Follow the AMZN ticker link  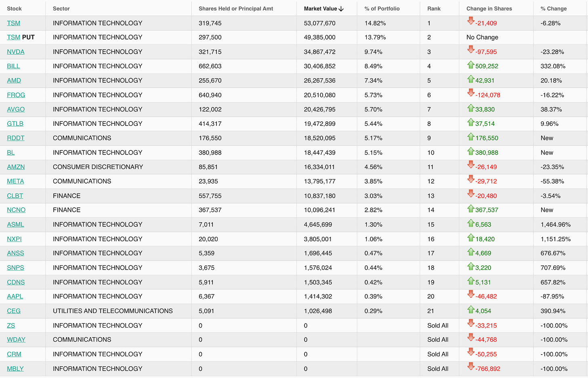tap(16, 167)
